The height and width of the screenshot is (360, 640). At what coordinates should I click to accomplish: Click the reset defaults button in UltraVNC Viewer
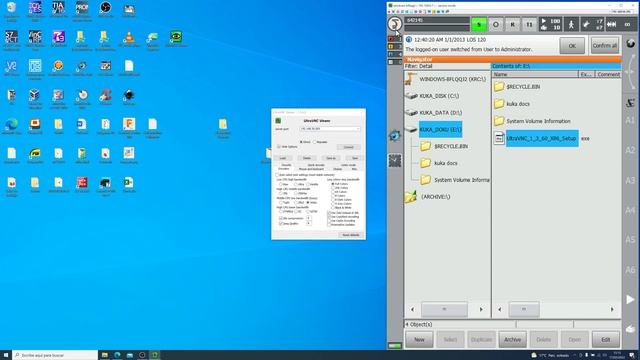(x=351, y=235)
